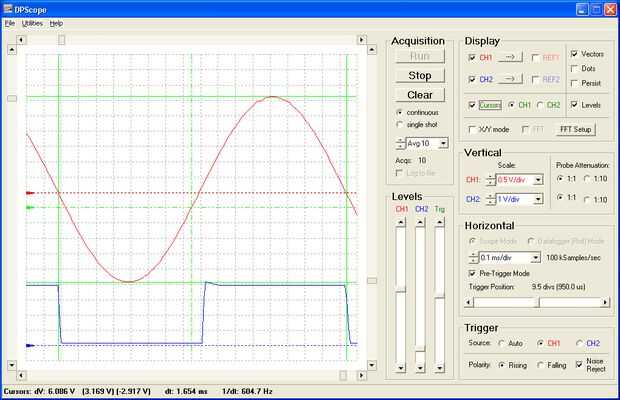Click the Stop acquisition button
The width and height of the screenshot is (620, 400).
coord(420,75)
